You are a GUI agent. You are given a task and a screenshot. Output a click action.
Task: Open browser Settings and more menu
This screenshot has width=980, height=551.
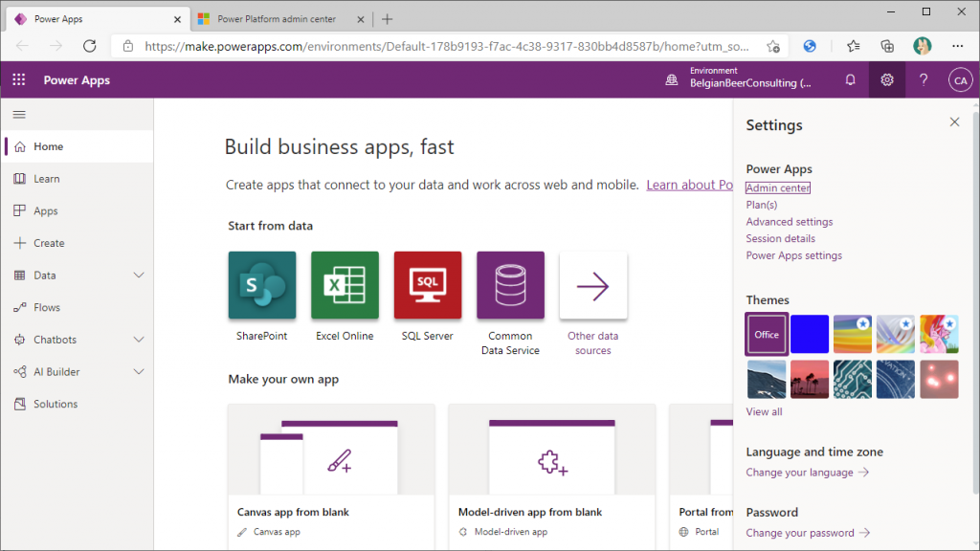957,46
